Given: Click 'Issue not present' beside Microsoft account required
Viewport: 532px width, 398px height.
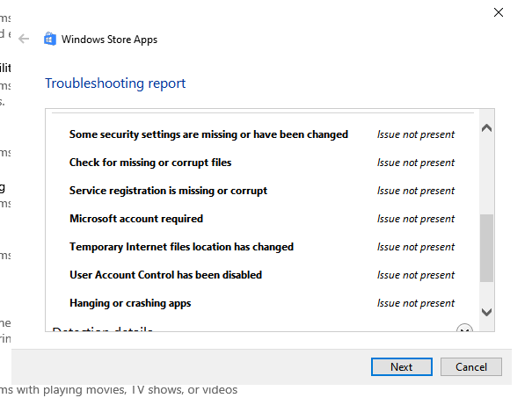Looking at the screenshot, I should (x=416, y=219).
